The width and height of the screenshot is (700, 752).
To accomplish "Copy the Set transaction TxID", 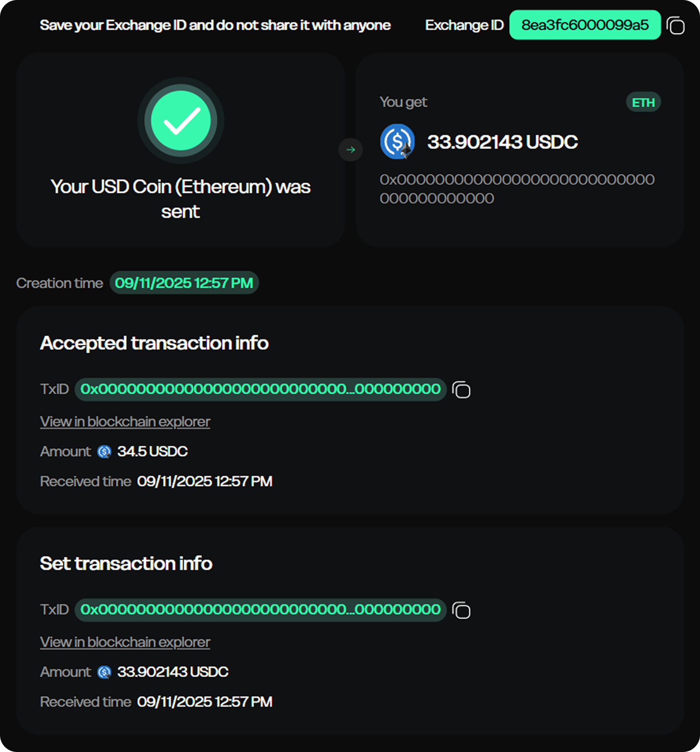I will pyautogui.click(x=462, y=610).
